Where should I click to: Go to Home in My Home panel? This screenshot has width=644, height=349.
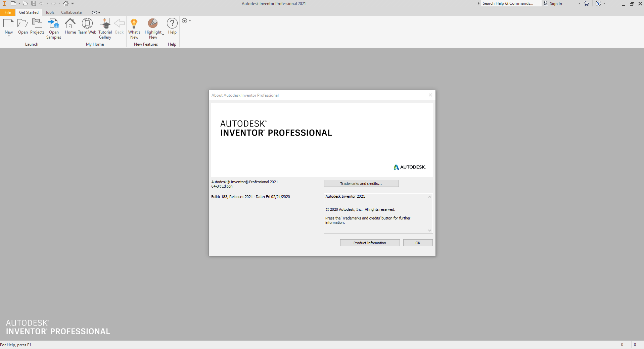[70, 23]
